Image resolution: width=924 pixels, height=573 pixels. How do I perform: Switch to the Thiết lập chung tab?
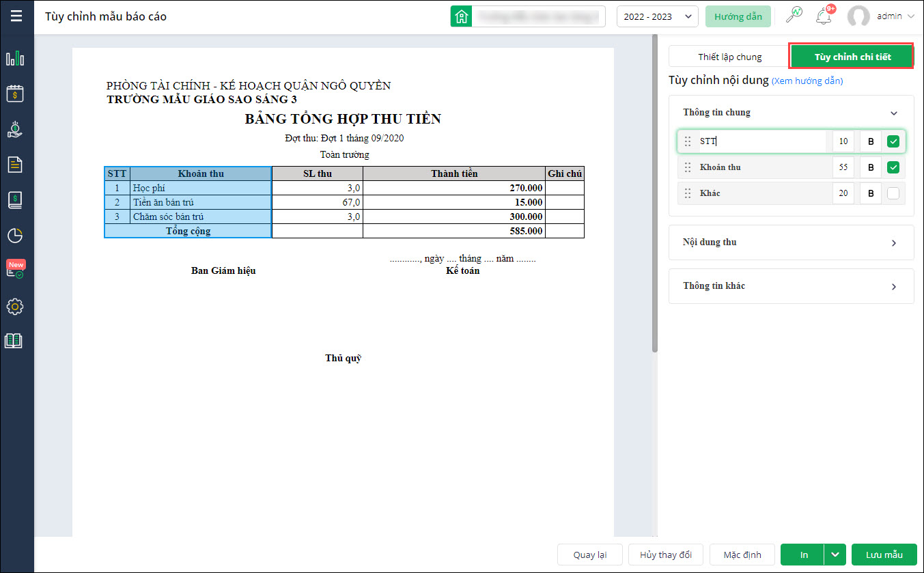729,57
